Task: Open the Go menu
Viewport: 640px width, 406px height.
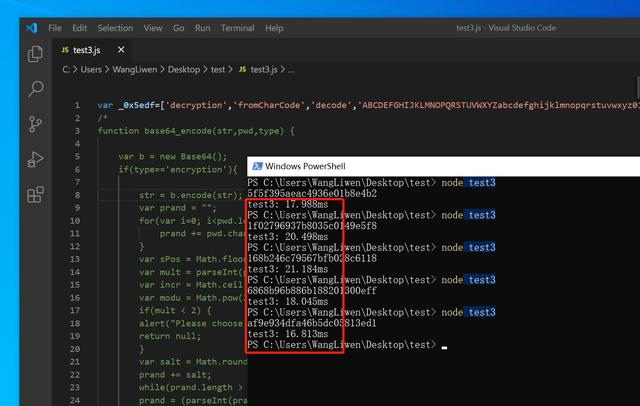Action: 178,28
